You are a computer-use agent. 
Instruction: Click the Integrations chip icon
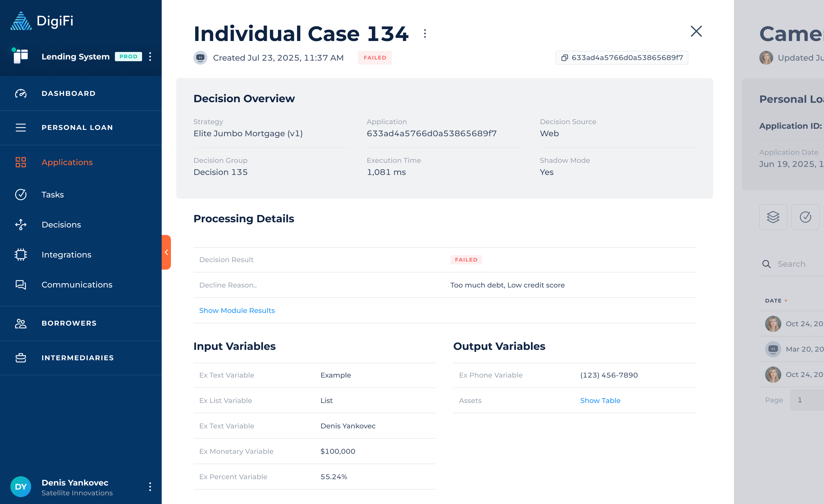[x=21, y=255]
